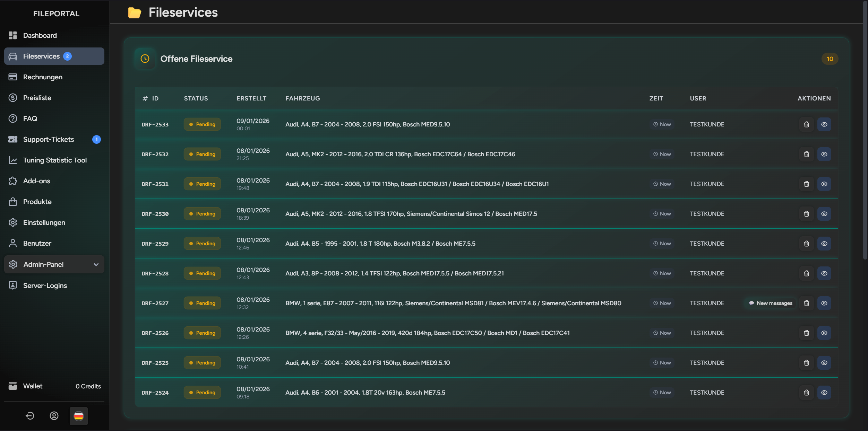View DRF-2524 using the eye icon
Screen dimensions: 868x431
(824, 393)
